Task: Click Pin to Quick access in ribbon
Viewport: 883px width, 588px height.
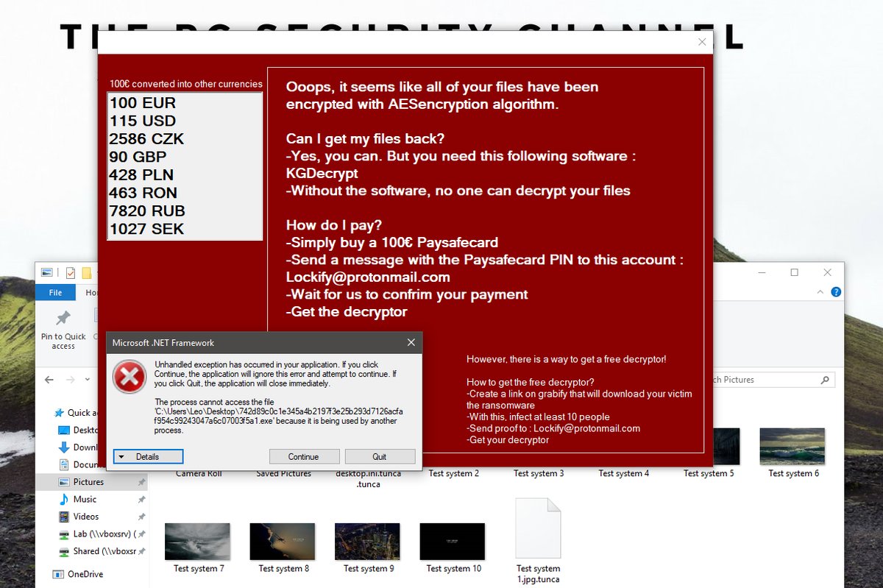Action: pos(63,328)
